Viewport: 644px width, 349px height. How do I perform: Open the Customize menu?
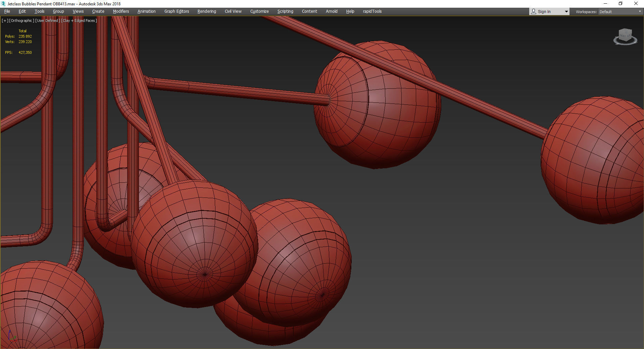point(259,11)
